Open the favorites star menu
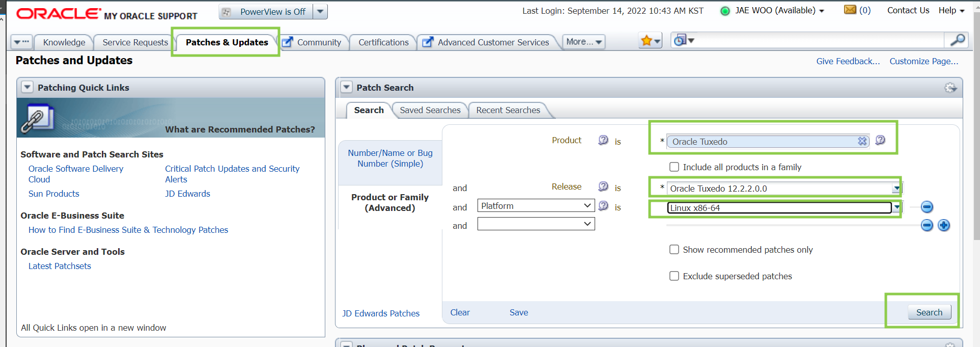 point(650,41)
